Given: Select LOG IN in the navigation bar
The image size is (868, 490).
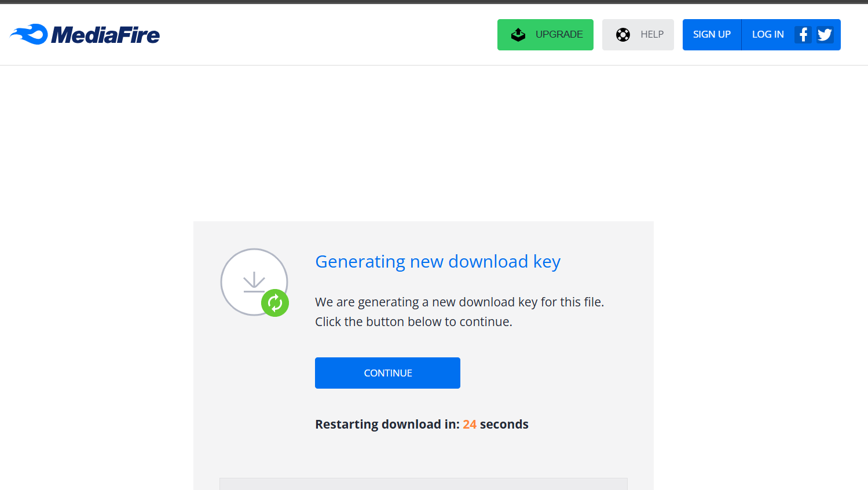Looking at the screenshot, I should click(768, 34).
